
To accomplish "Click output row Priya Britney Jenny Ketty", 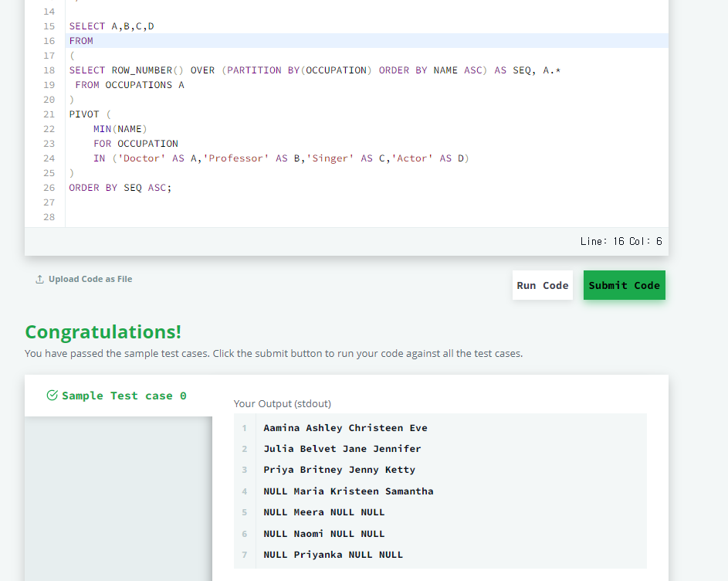I will (340, 470).
